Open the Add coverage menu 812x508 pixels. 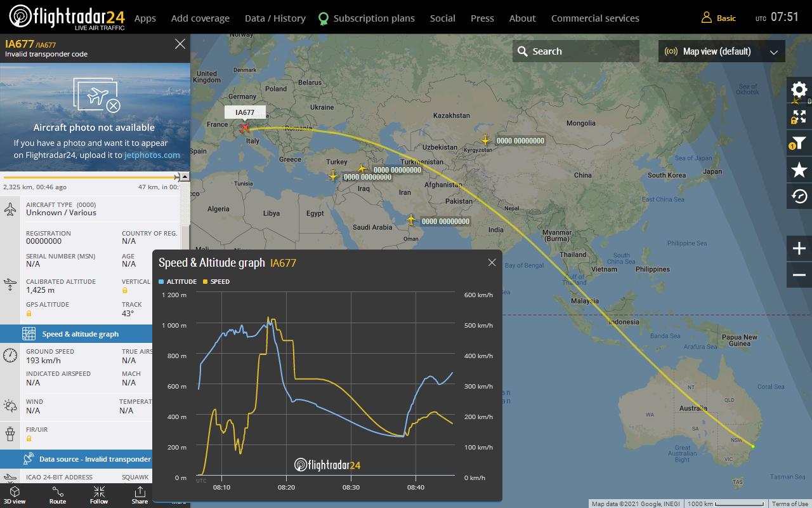200,18
